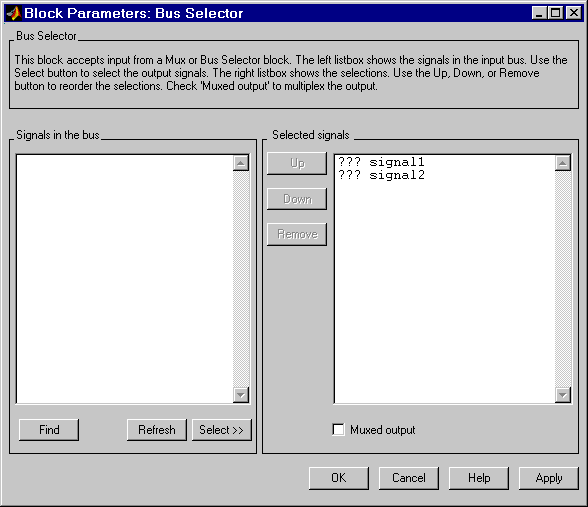Click the Remove button
588x507 pixels.
(x=297, y=234)
